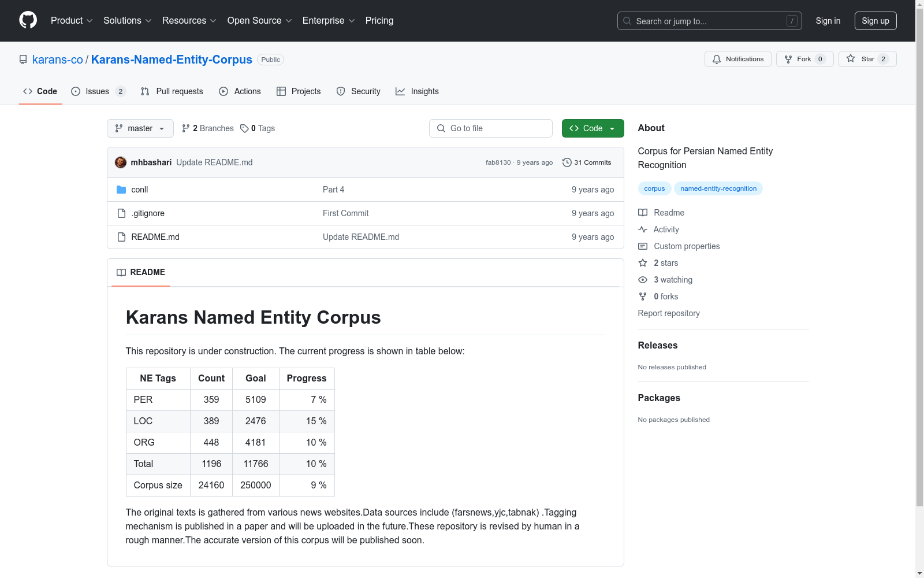The width and height of the screenshot is (924, 578).
Task: Open the Code tab
Action: point(40,91)
